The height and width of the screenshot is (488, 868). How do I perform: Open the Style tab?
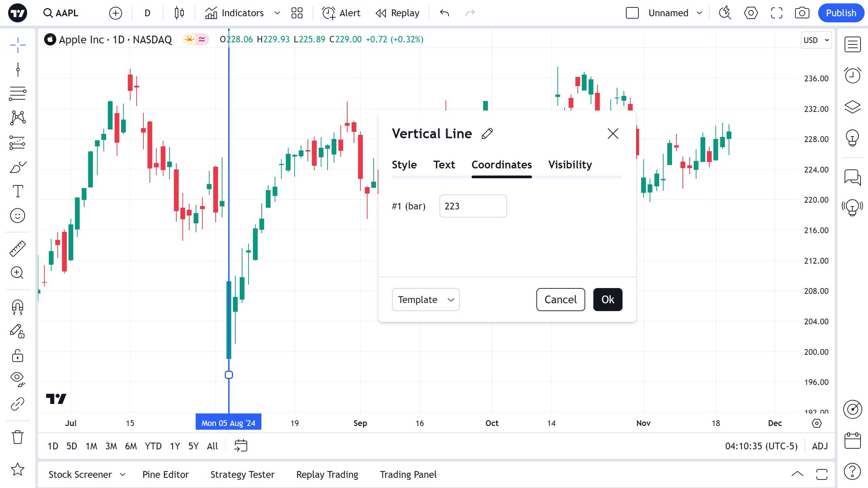tap(404, 165)
